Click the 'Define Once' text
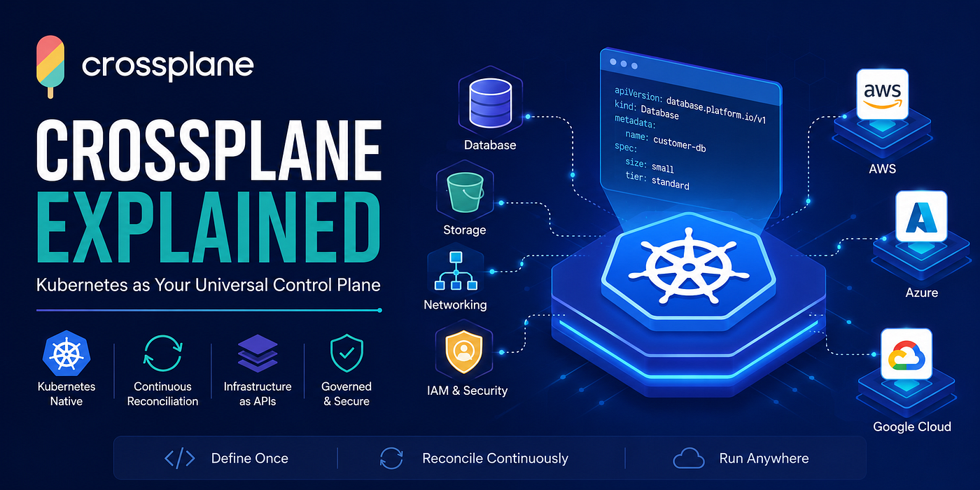Screen dimensions: 980x490 click(x=250, y=459)
